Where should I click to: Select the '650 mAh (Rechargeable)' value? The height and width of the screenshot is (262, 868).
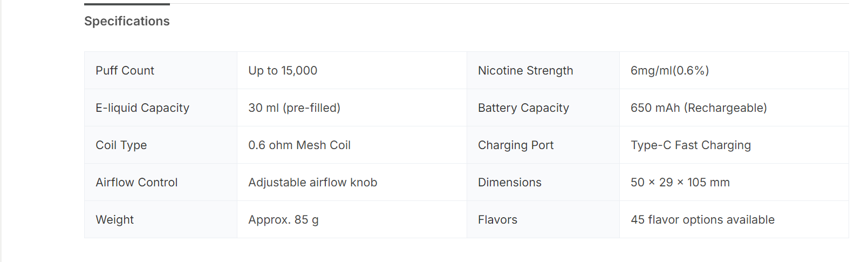point(699,108)
